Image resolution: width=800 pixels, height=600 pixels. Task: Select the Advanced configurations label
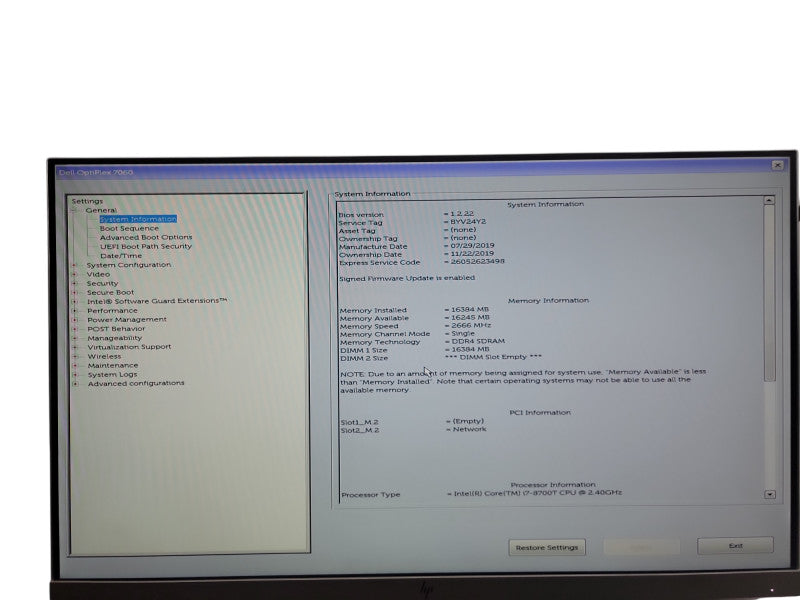pos(136,383)
